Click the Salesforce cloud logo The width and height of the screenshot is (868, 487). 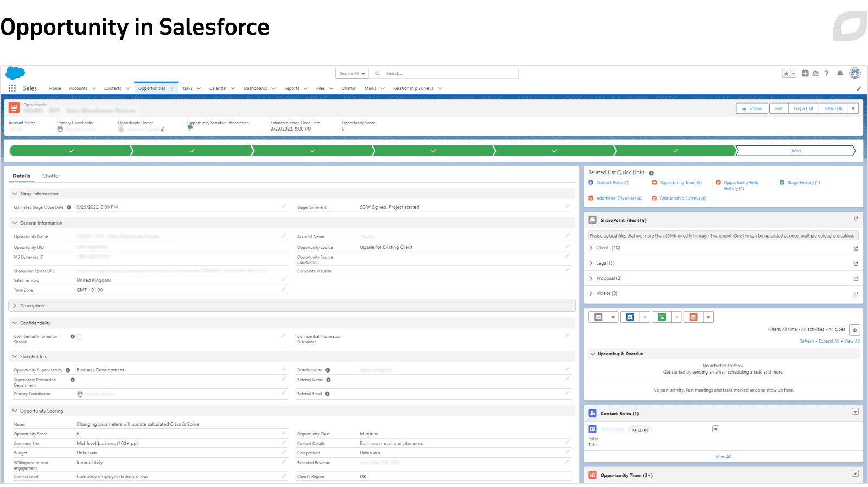click(x=15, y=73)
